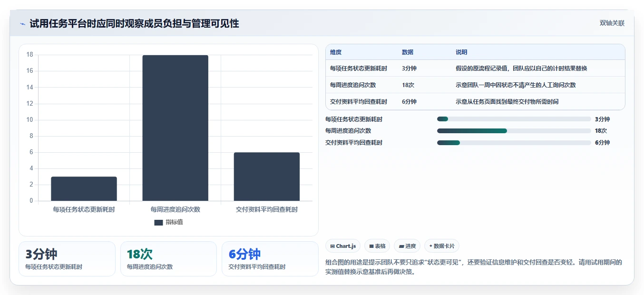Click the progress bar showing 6分钟
This screenshot has height=295, width=644.
tap(514, 143)
